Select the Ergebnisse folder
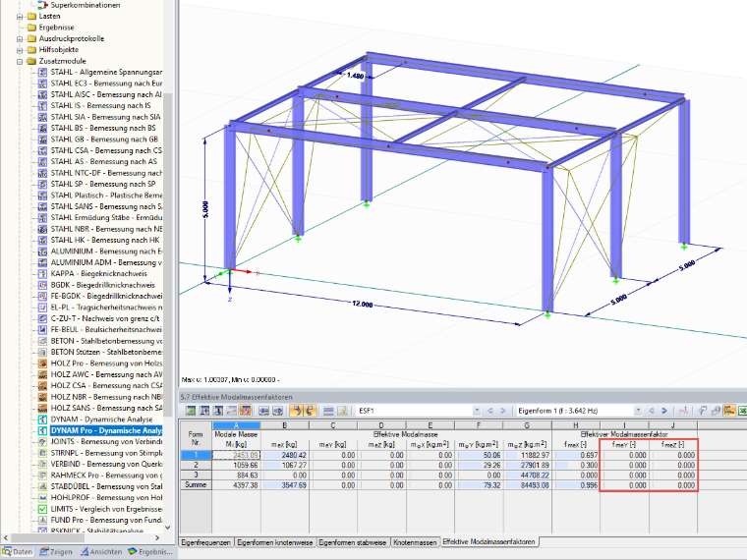This screenshot has height=560, width=747. coord(57,28)
